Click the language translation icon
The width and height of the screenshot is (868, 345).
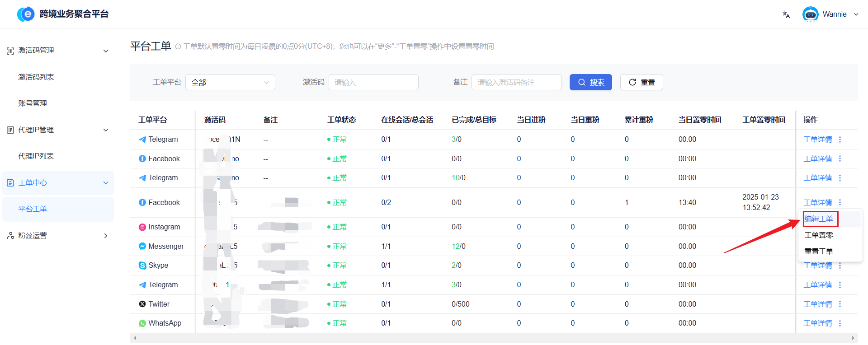786,14
